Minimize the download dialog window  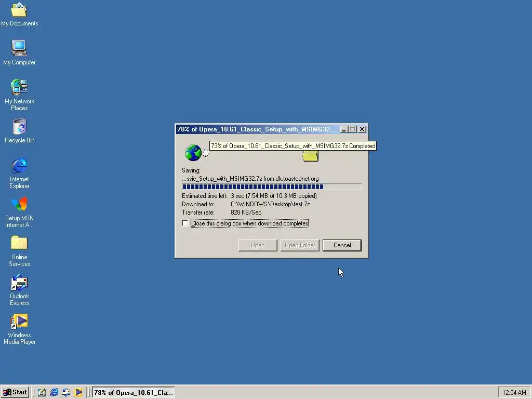(344, 129)
